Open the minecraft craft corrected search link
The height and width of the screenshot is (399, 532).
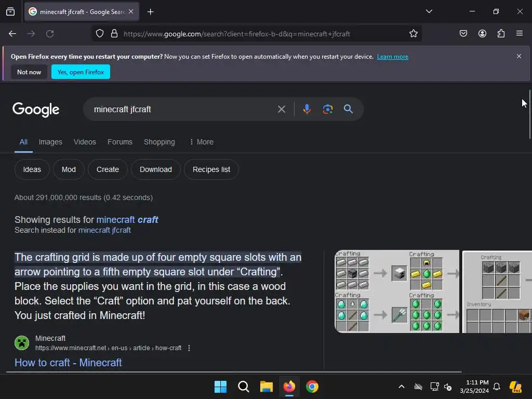point(127,220)
